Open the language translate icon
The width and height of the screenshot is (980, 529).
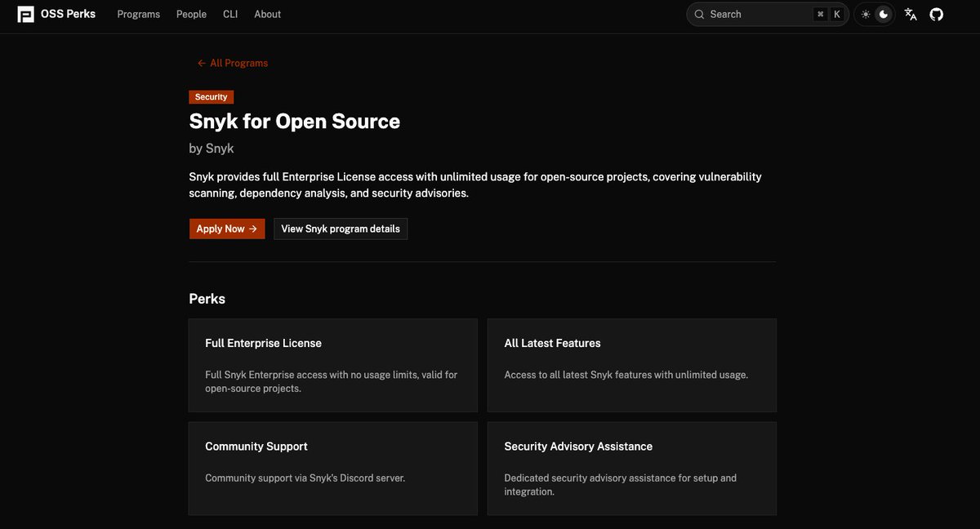911,14
